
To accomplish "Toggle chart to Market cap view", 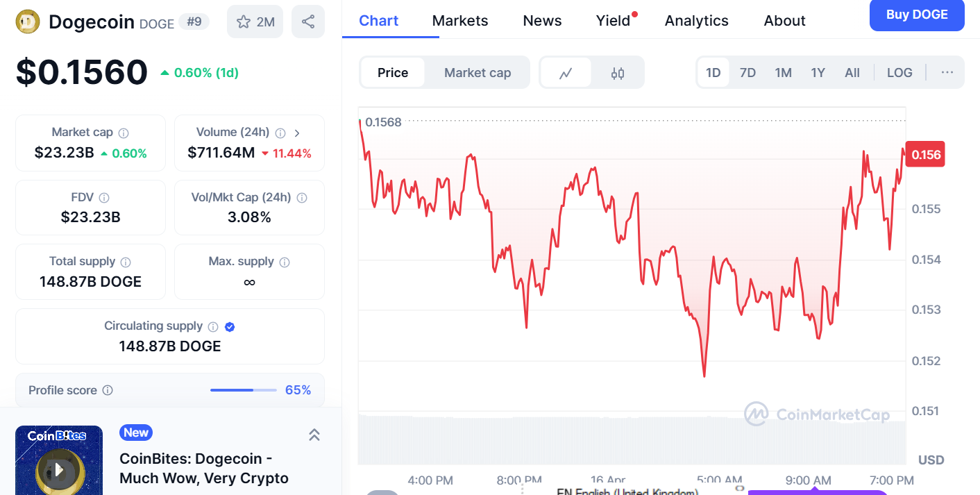I will (x=478, y=73).
